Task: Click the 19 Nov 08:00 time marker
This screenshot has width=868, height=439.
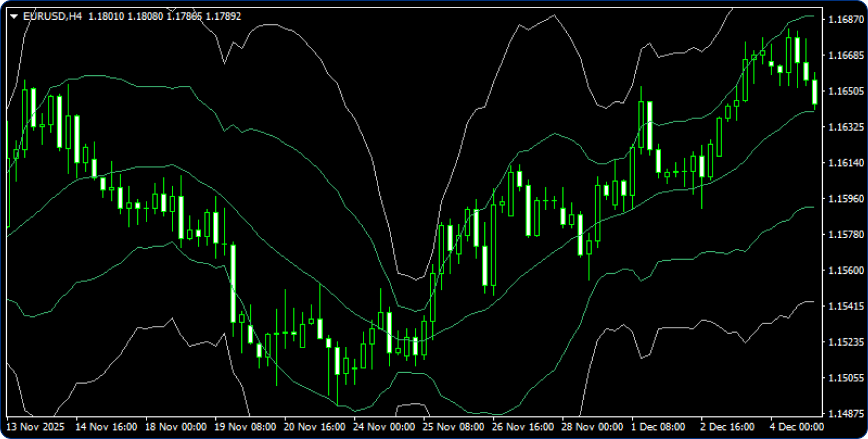Action: point(245,427)
